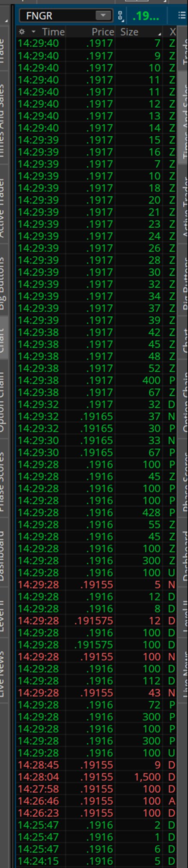Select the red .19155 trade of size 5

(x=96, y=585)
